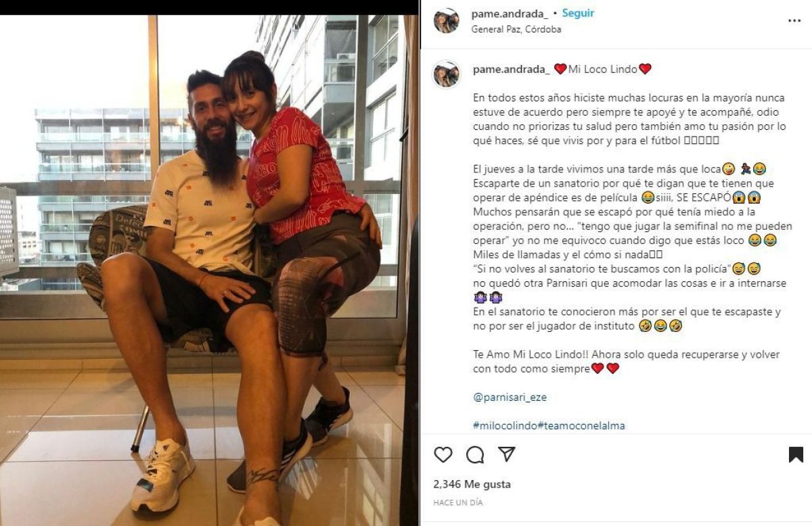Click the red heart before Mi Loco Lindo
The height and width of the screenshot is (526, 812).
(560, 69)
